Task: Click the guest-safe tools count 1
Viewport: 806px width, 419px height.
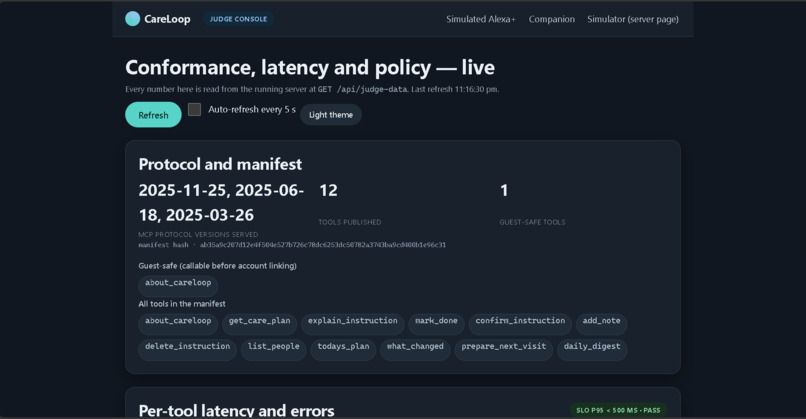Action: coord(504,190)
